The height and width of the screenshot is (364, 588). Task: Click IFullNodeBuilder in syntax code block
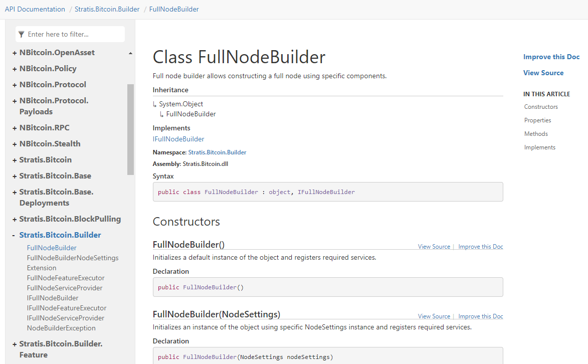pyautogui.click(x=326, y=192)
